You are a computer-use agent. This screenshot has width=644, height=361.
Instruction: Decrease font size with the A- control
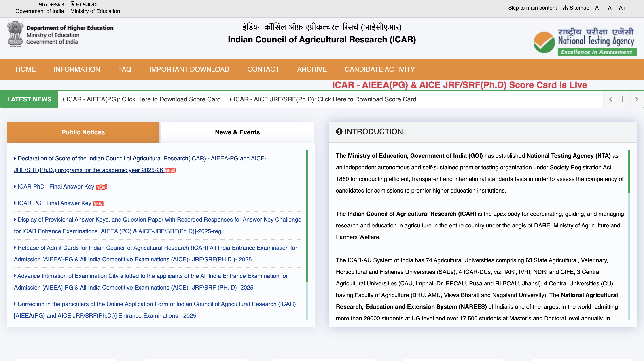(597, 8)
